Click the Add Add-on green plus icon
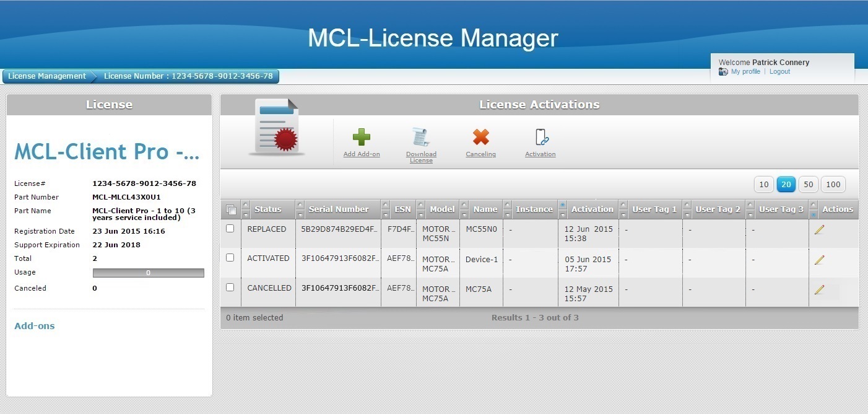The image size is (868, 414). click(362, 138)
